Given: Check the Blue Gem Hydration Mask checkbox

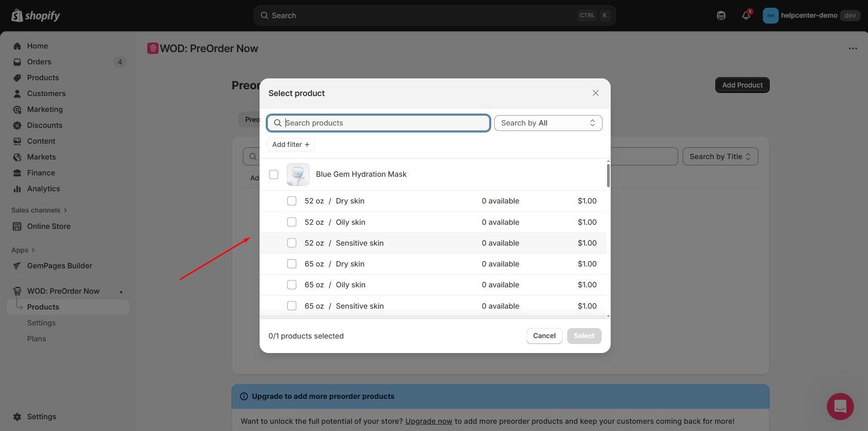Looking at the screenshot, I should [274, 174].
